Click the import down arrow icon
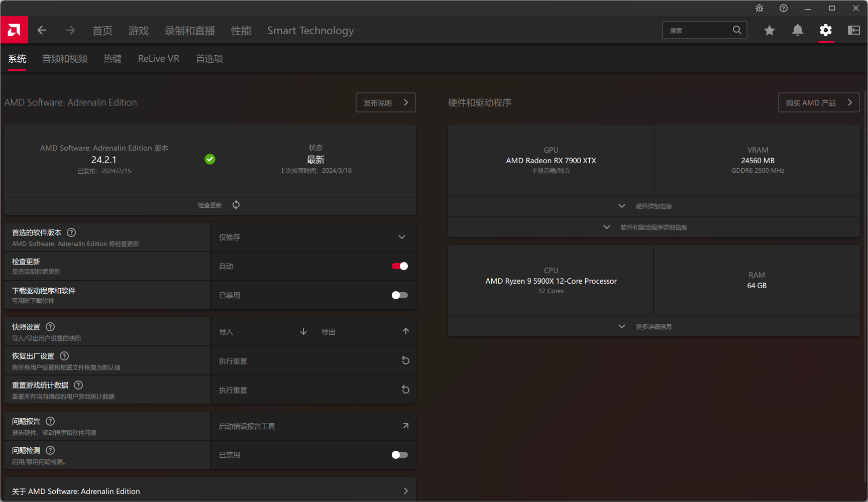 [x=303, y=331]
